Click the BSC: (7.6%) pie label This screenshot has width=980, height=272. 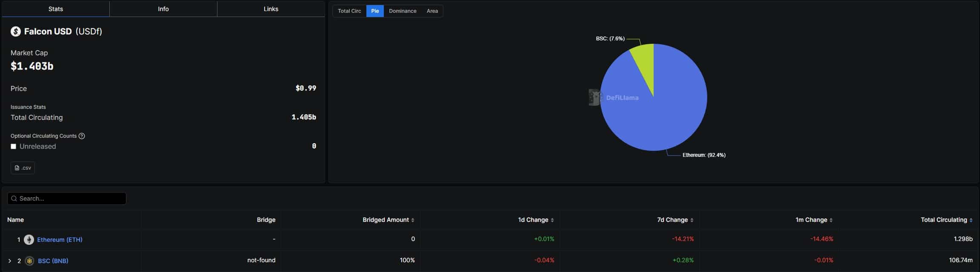coord(610,39)
